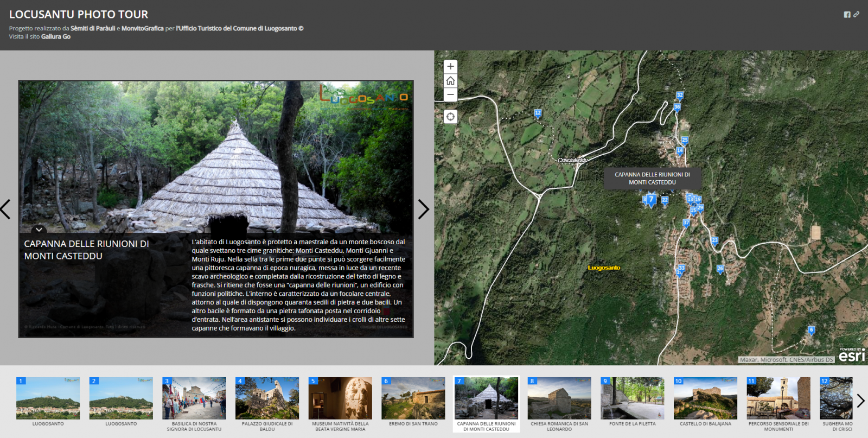The image size is (868, 438).
Task: Click map marker number 26
Action: point(720,269)
